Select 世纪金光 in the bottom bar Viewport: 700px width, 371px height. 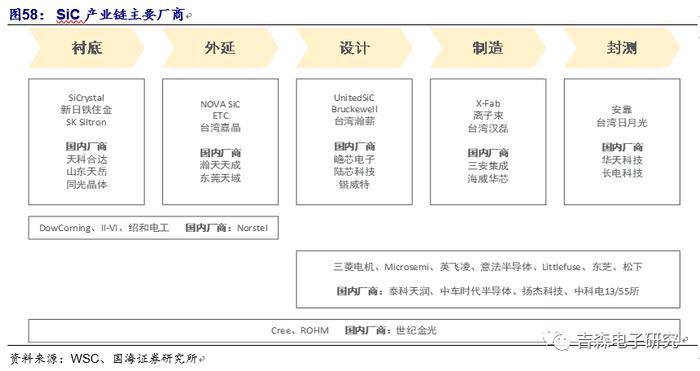pyautogui.click(x=416, y=331)
